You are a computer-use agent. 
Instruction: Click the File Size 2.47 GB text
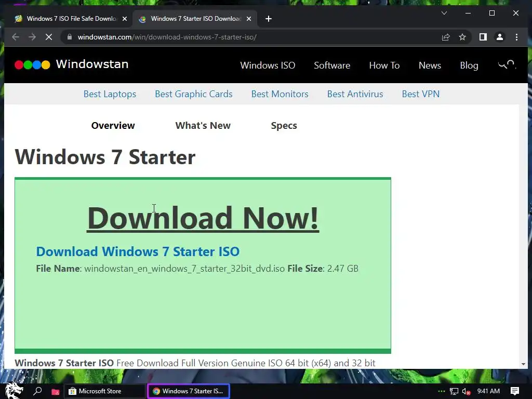[x=323, y=269]
